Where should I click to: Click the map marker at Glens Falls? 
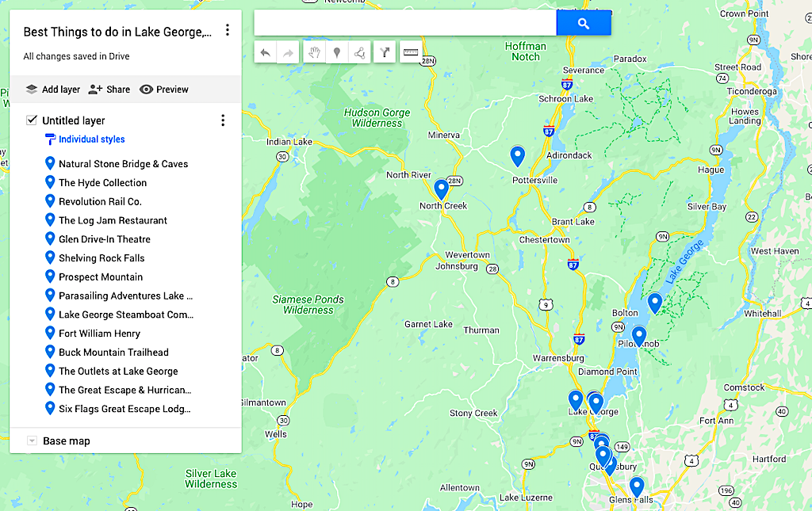(637, 487)
